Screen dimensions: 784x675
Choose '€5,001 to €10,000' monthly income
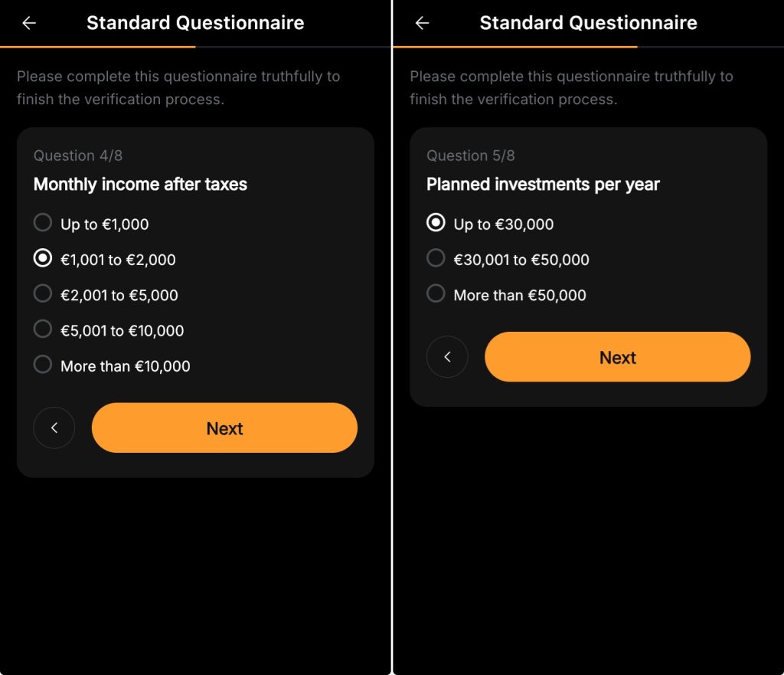[x=43, y=330]
